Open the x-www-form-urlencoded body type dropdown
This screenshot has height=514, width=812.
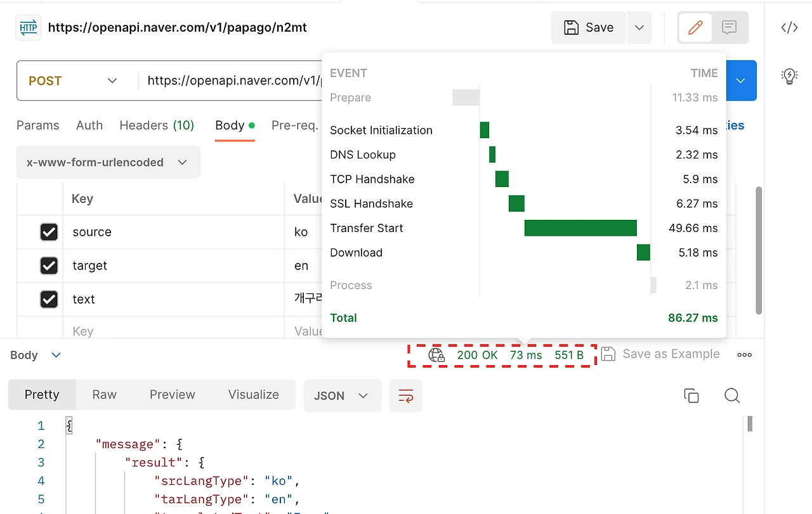[x=108, y=162]
